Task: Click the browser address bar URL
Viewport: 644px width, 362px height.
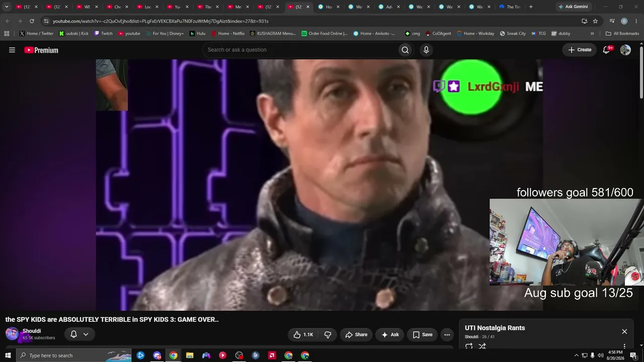Action: coord(160,21)
